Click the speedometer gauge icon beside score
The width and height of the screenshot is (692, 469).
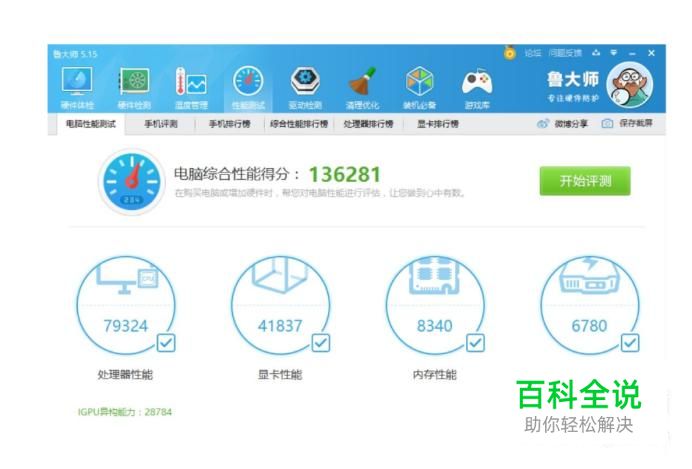click(132, 182)
